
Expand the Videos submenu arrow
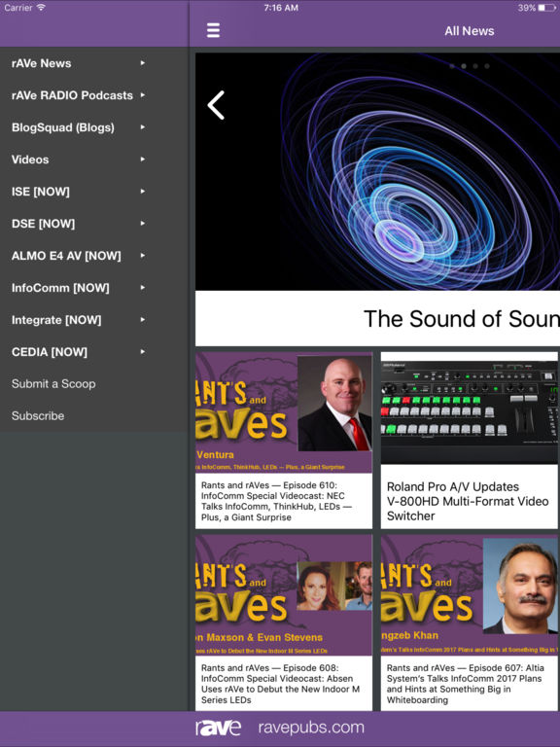pyautogui.click(x=142, y=160)
